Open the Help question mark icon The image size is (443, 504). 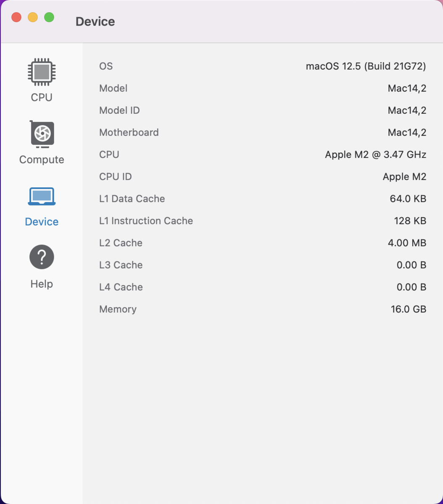[42, 257]
